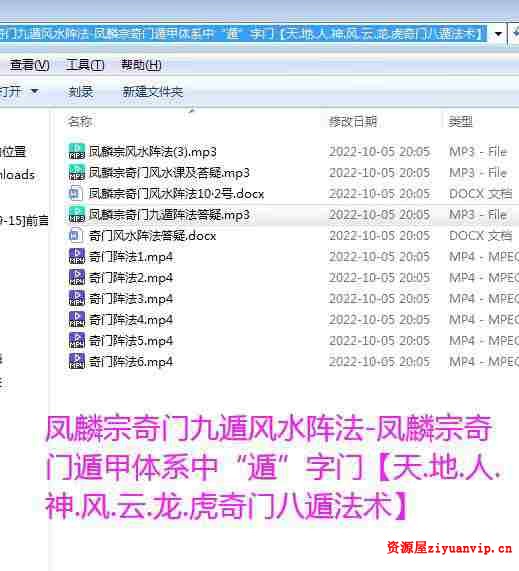
Task: Click the modified date of 凤麟宗奇门风水阵法10-2号.docx
Action: [380, 194]
